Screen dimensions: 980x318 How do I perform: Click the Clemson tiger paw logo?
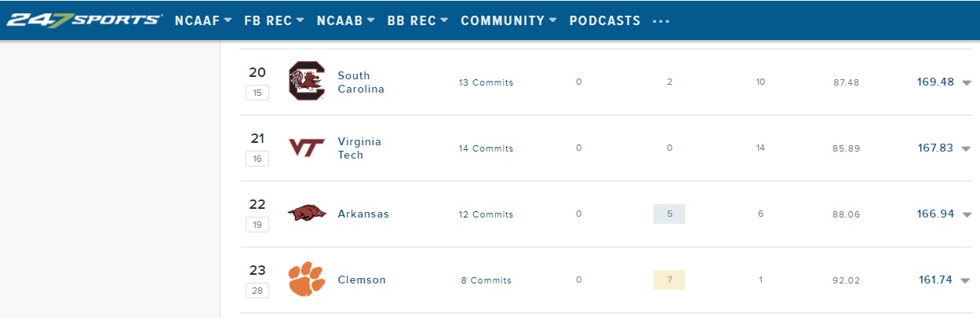pyautogui.click(x=306, y=280)
